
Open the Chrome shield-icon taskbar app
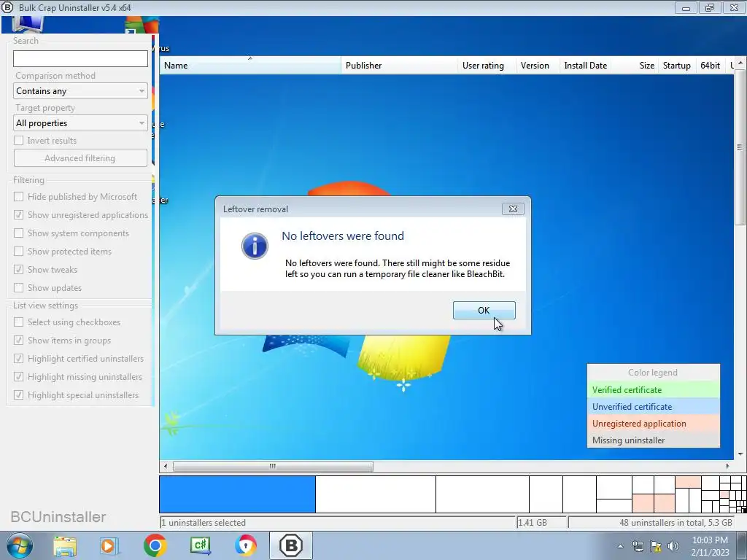pyautogui.click(x=245, y=545)
